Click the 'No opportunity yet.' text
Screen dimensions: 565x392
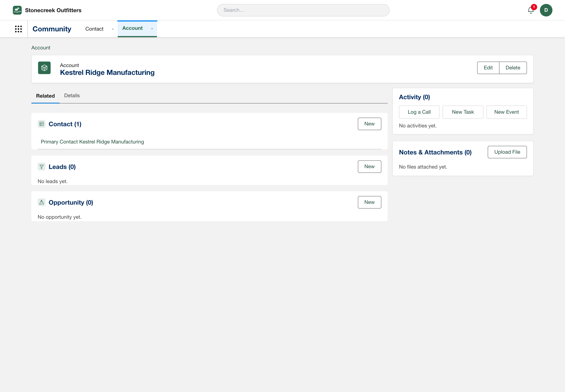[59, 217]
